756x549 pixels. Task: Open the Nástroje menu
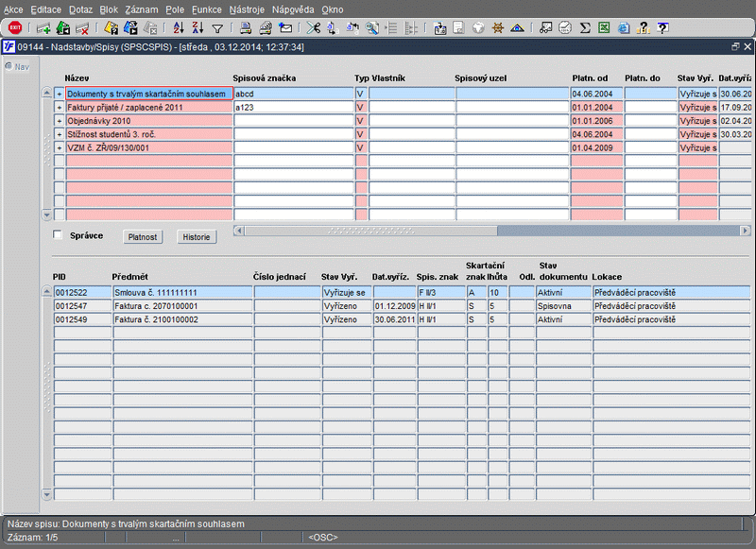[246, 9]
